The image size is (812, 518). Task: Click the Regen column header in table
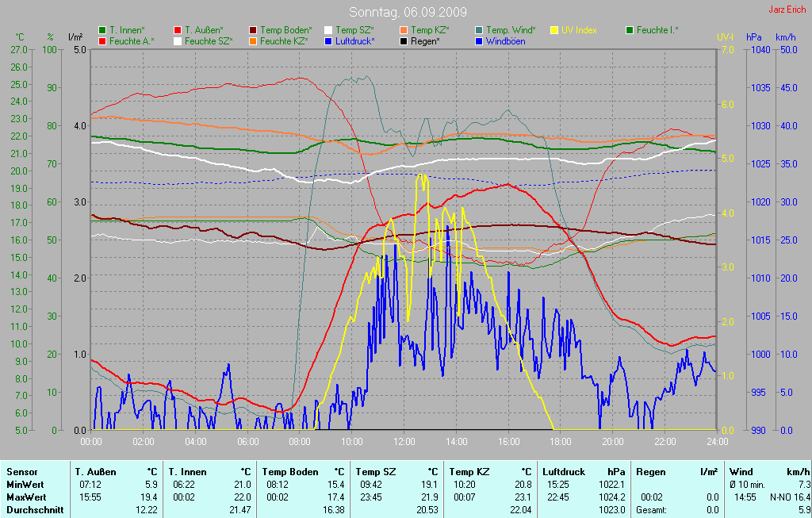click(x=650, y=472)
